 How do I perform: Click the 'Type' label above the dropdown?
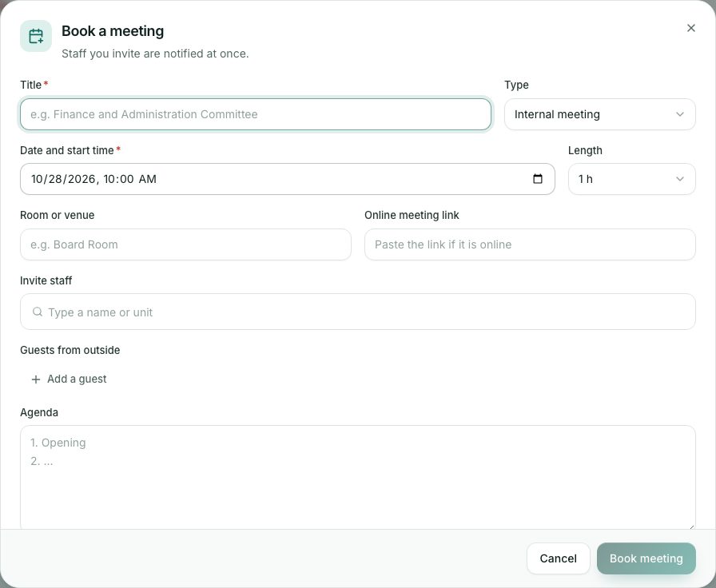[516, 85]
